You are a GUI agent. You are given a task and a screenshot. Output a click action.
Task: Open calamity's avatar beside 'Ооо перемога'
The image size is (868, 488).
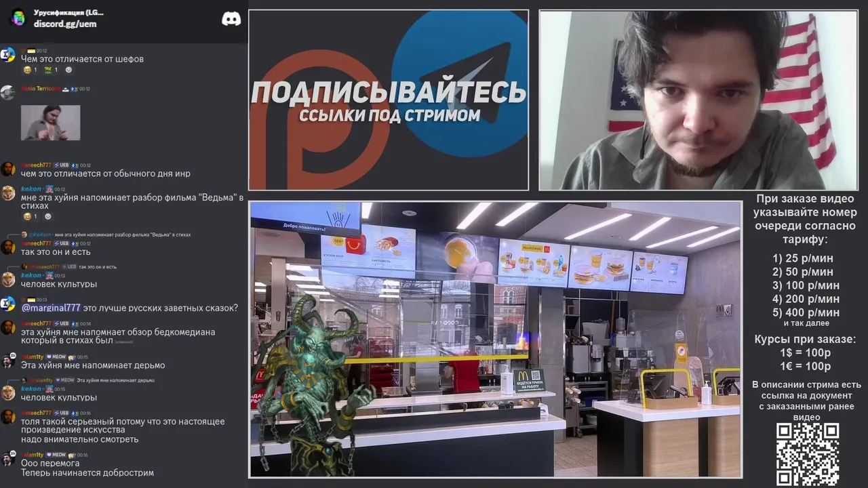point(8,459)
